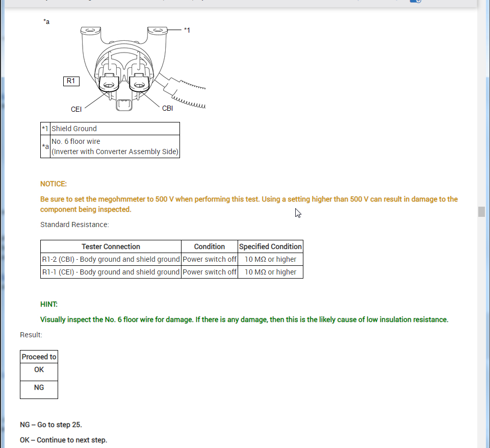The height and width of the screenshot is (448, 490).
Task: Click 10 MΩ or higher in CEI row
Action: (270, 272)
